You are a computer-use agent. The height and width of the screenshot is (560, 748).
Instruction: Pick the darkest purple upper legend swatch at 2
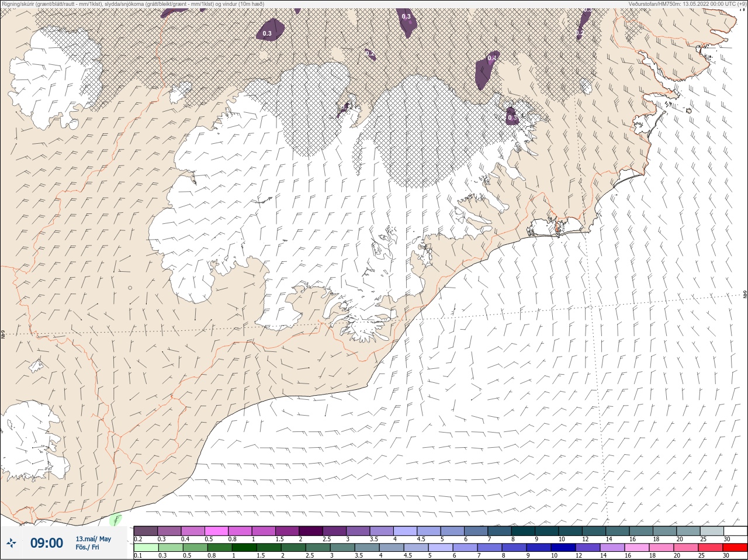pyautogui.click(x=311, y=531)
